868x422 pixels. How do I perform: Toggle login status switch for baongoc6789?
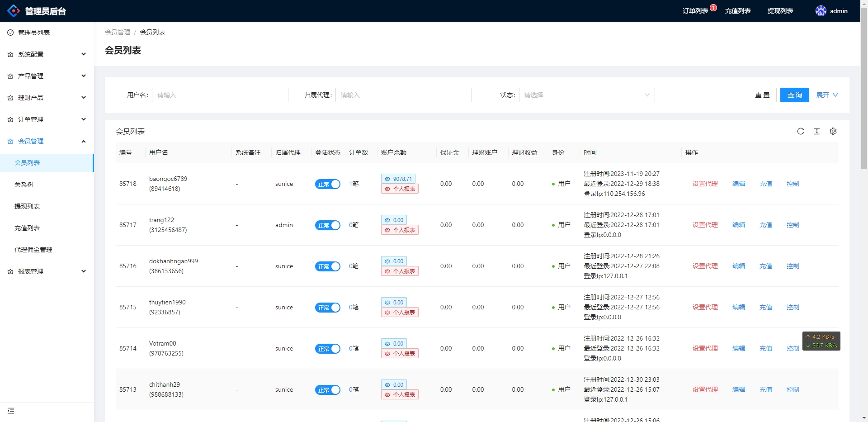pyautogui.click(x=328, y=184)
